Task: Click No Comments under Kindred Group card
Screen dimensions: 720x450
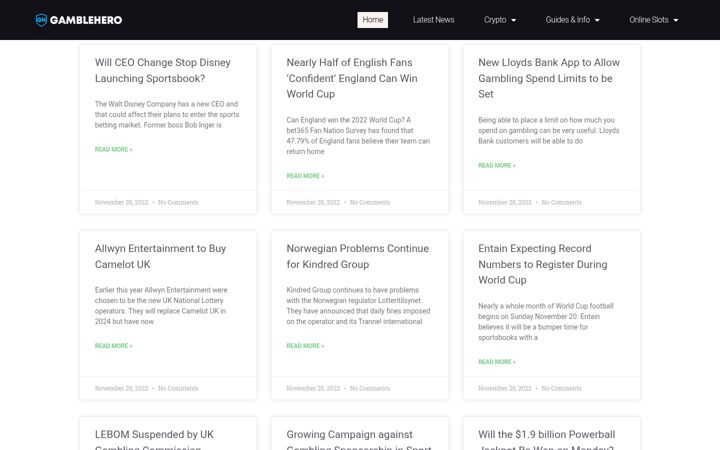Action: coord(370,388)
